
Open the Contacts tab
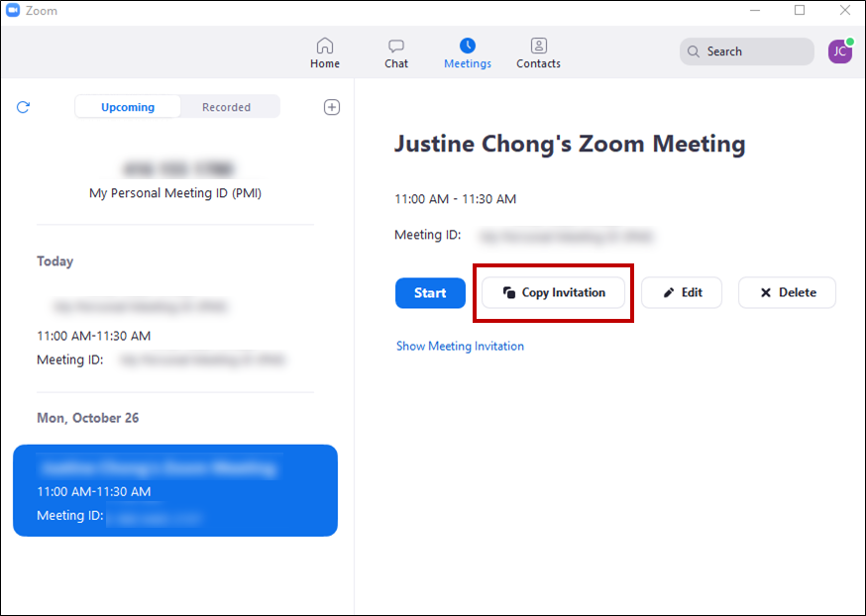point(538,52)
